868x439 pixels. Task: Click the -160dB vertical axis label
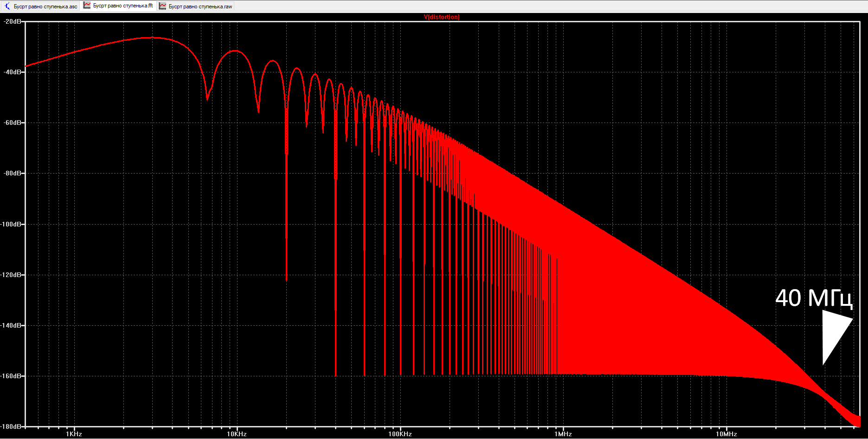[x=11, y=376]
